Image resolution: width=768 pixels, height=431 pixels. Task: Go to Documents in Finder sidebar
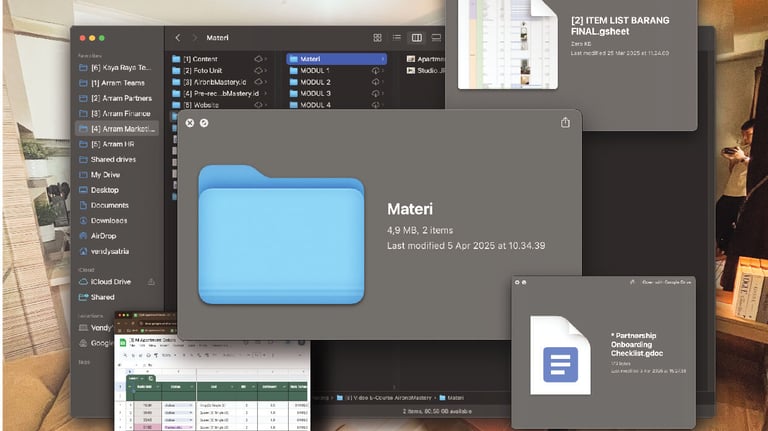[x=117, y=205]
